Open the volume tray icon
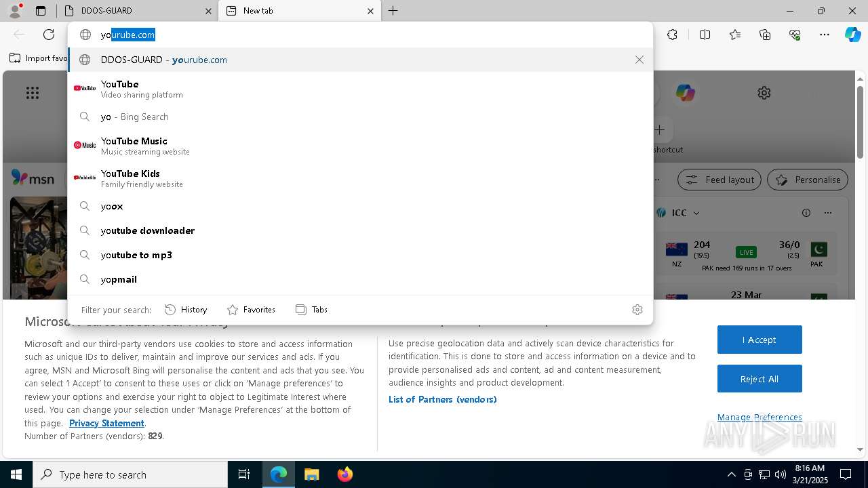The width and height of the screenshot is (868, 488). click(x=781, y=474)
